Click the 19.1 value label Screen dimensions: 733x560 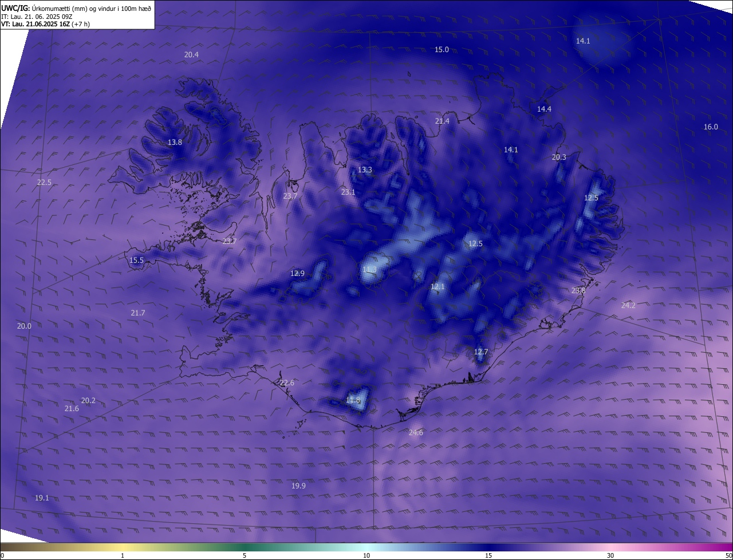[42, 498]
